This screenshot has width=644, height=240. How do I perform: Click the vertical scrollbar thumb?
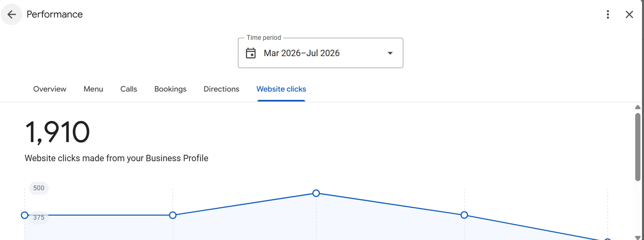pyautogui.click(x=638, y=147)
